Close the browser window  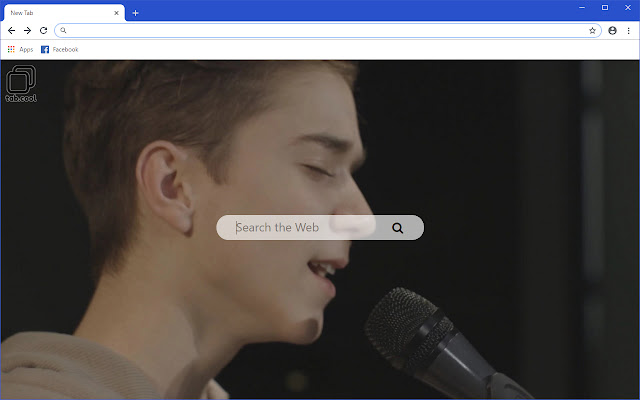pyautogui.click(x=628, y=7)
